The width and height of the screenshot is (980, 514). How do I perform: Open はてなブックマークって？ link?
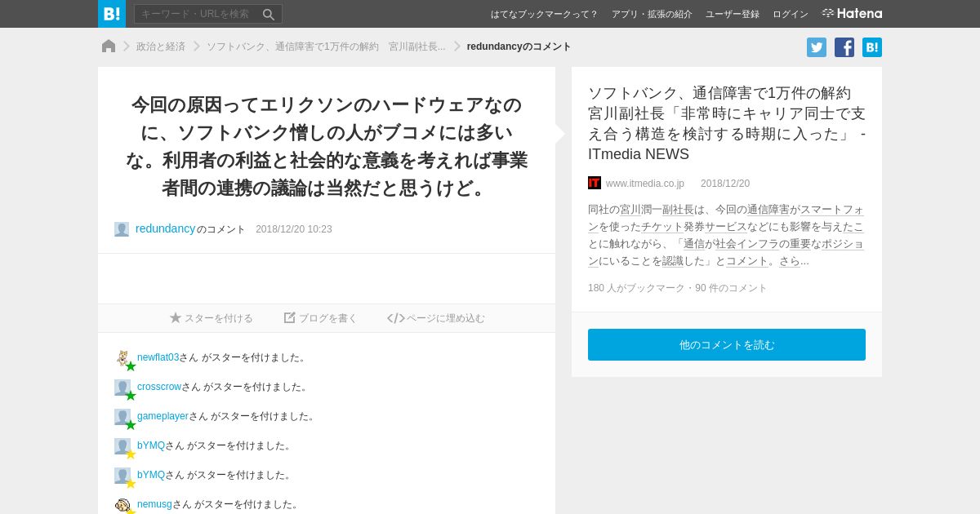point(545,14)
